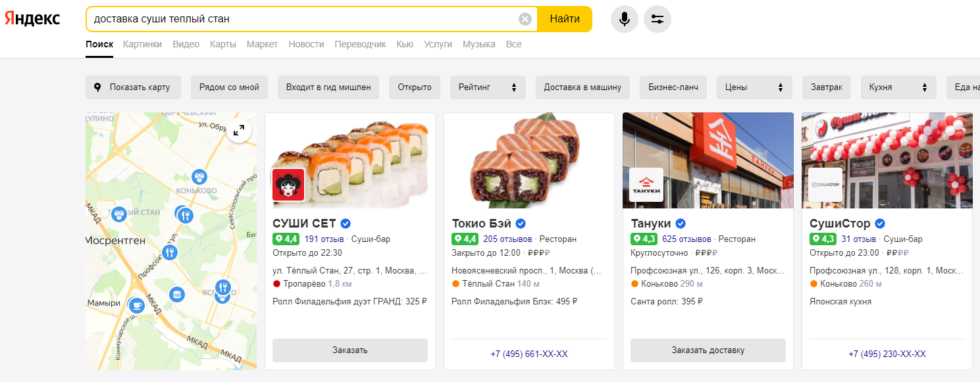Viewport: 980px width, 382px height.
Task: Expand the "Кухня" dropdown filter
Action: click(898, 87)
